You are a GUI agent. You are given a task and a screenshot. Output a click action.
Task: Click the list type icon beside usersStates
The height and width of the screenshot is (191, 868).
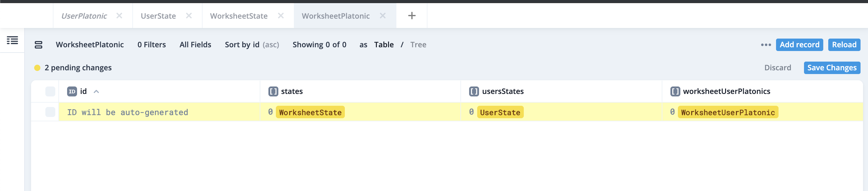point(474,91)
